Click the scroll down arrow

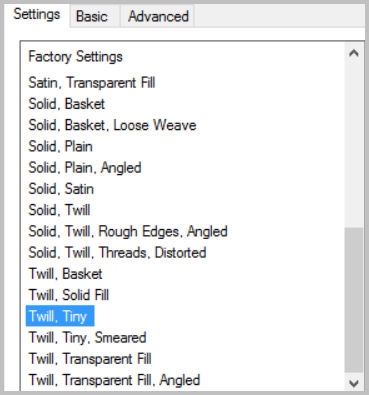pos(354,382)
